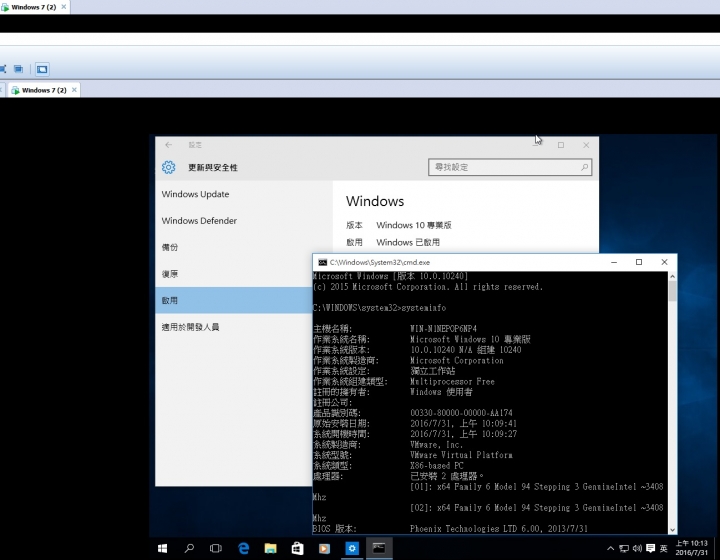720x560 pixels.
Task: Click the product ID 00330-80000-00000-AA174
Action: coord(461,413)
